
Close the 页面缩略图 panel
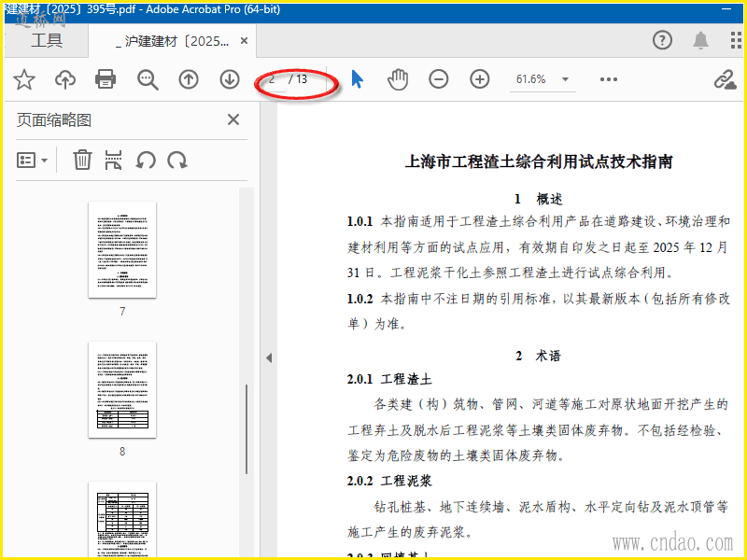[x=233, y=119]
